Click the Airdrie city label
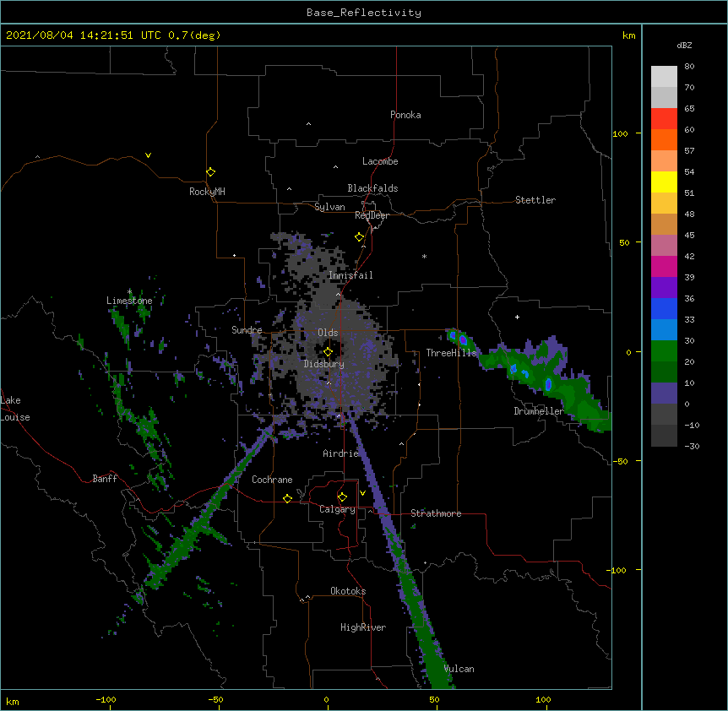Image resolution: width=728 pixels, height=711 pixels. [x=340, y=453]
